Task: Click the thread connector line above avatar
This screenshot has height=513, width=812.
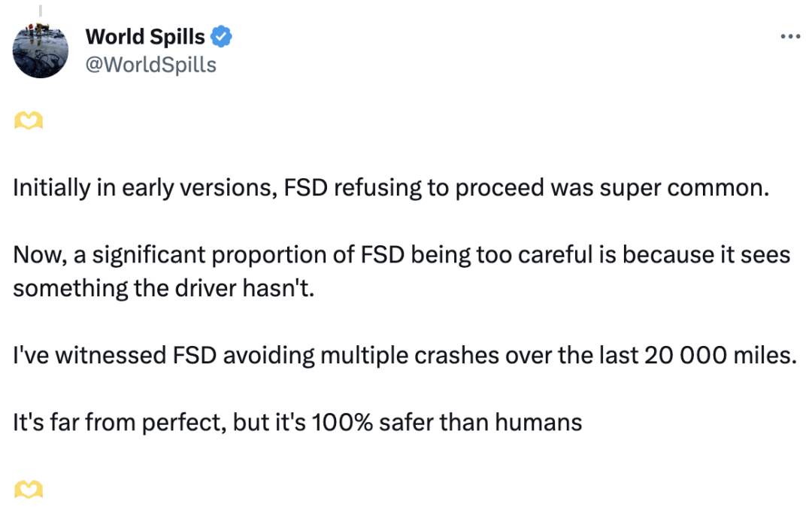Action: click(x=41, y=11)
